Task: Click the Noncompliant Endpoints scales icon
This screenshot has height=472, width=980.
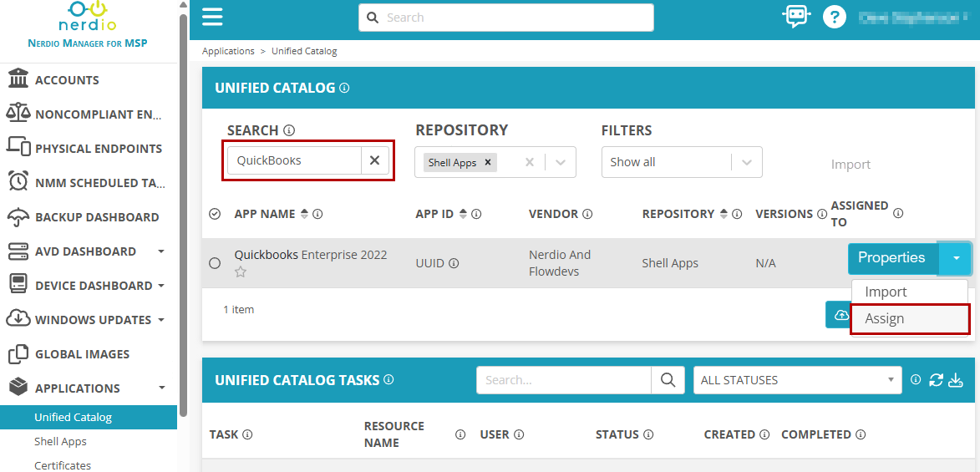Action: click(x=18, y=114)
